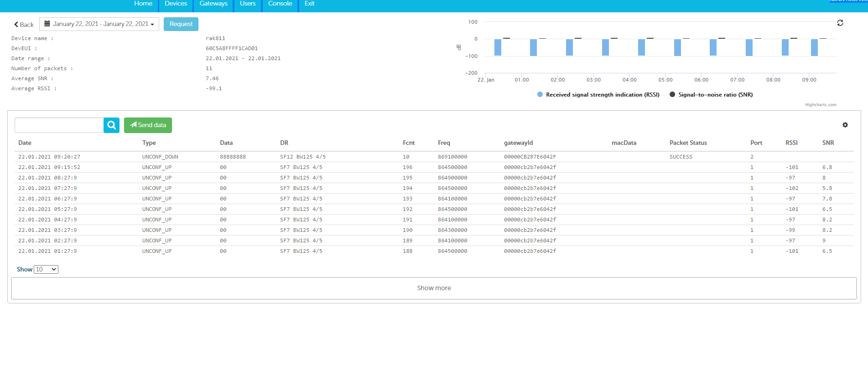The image size is (868, 374).
Task: Select the UNCONF_DOWN packet type cell
Action: pos(160,157)
